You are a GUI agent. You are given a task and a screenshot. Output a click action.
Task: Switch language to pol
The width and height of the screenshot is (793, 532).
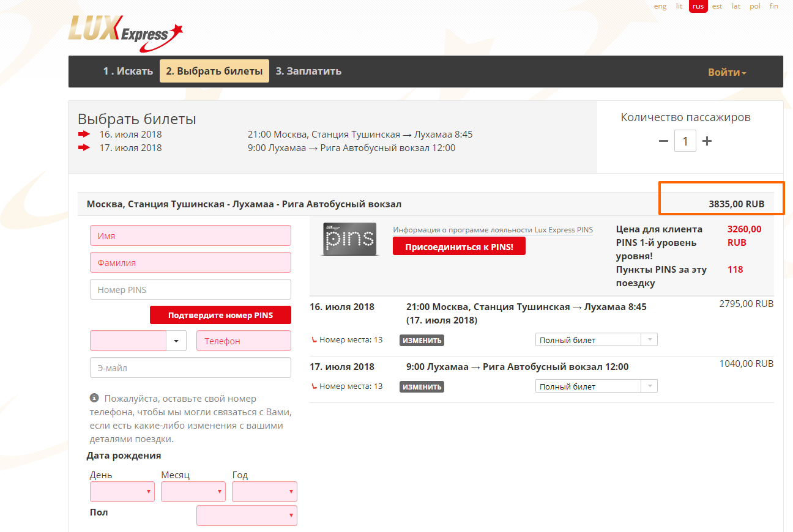(755, 6)
